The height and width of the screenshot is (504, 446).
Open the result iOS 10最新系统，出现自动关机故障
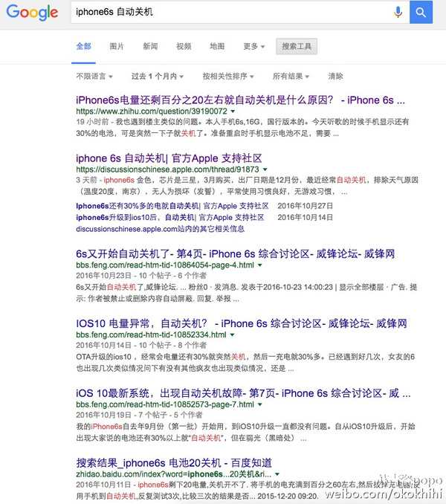pyautogui.click(x=243, y=393)
